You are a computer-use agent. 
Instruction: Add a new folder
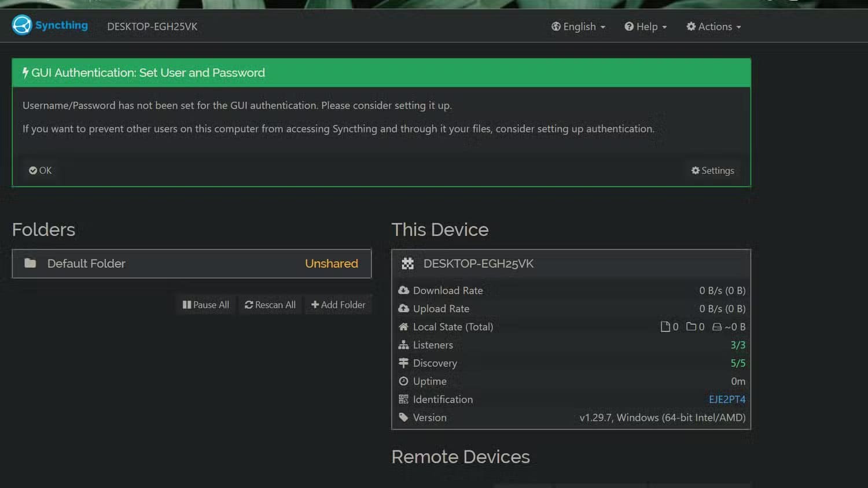point(339,305)
